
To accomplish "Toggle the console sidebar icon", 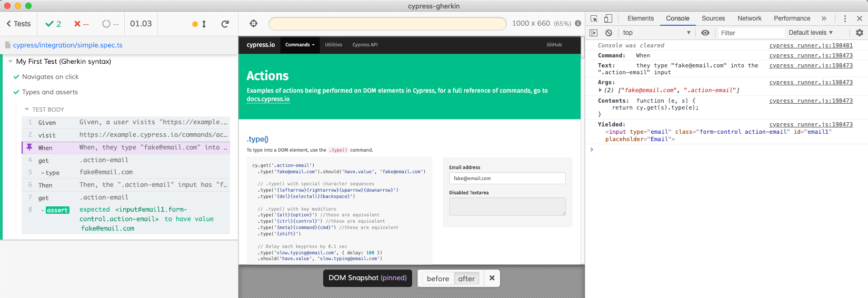I will tap(594, 33).
